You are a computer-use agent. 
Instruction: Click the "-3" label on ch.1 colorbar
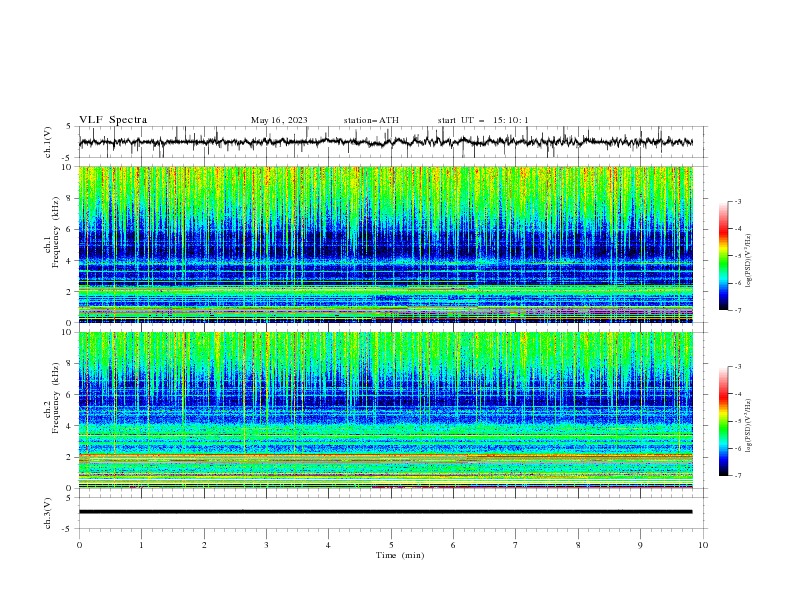coord(737,201)
